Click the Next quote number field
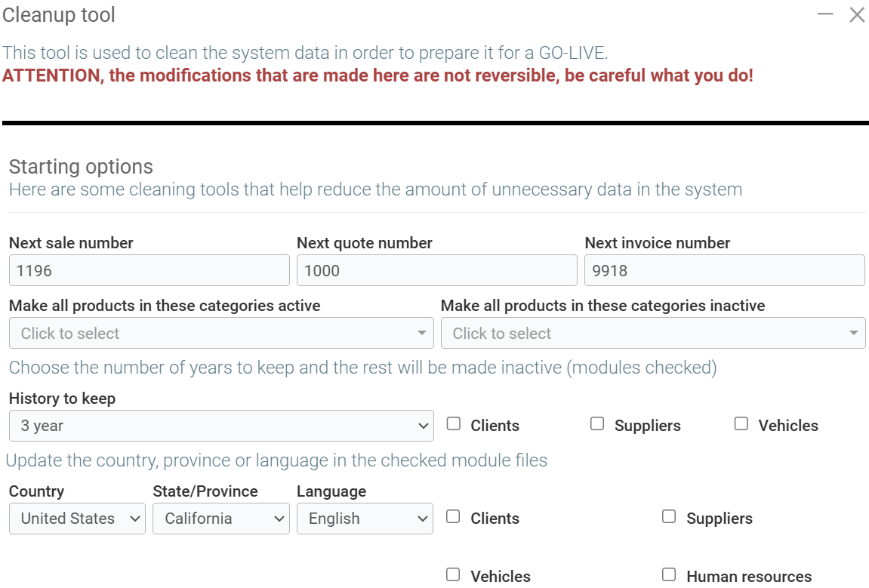This screenshot has width=869, height=588. [436, 270]
